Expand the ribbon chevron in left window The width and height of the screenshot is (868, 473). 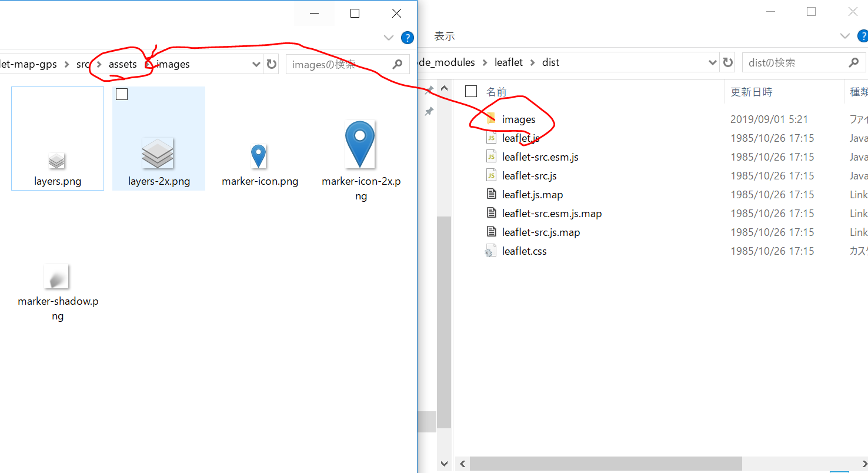coord(388,38)
